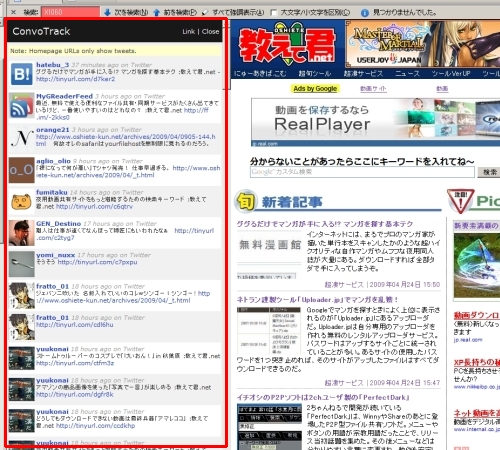
Task: Open the hatebu_3 username link
Action: pos(52,65)
